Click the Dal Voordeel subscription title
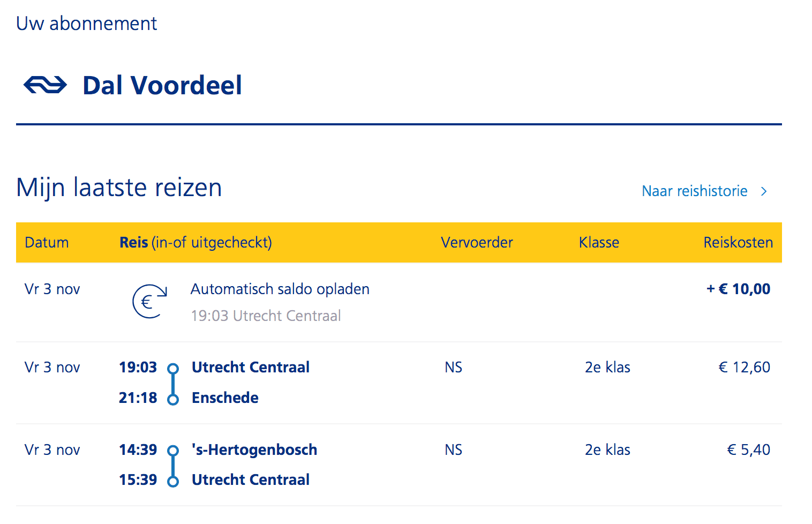 pos(162,85)
